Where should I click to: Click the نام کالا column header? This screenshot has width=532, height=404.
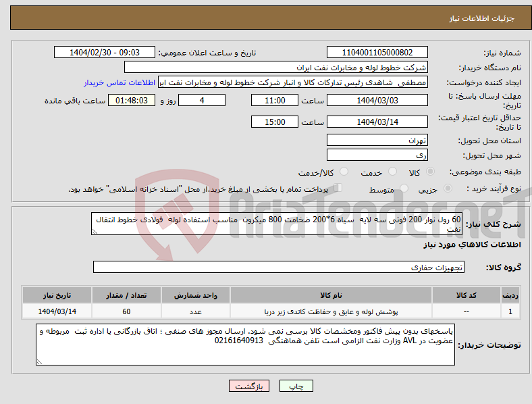[331, 295]
